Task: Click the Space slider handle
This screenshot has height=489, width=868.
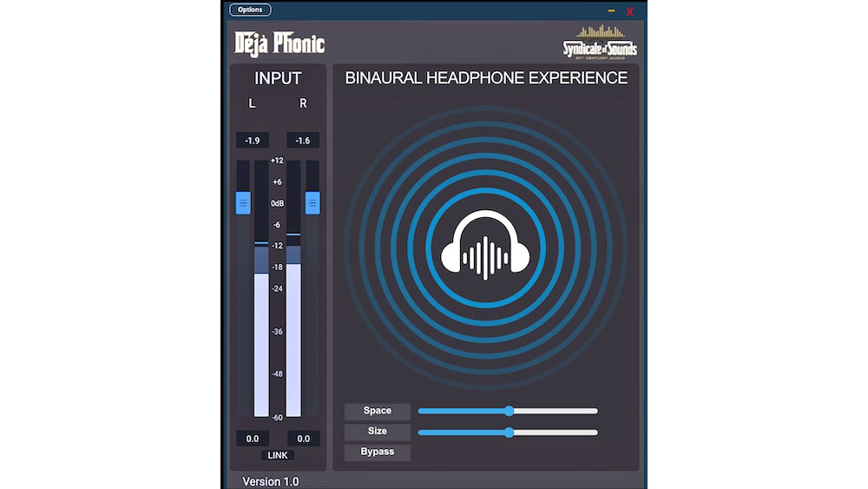Action: pyautogui.click(x=509, y=411)
